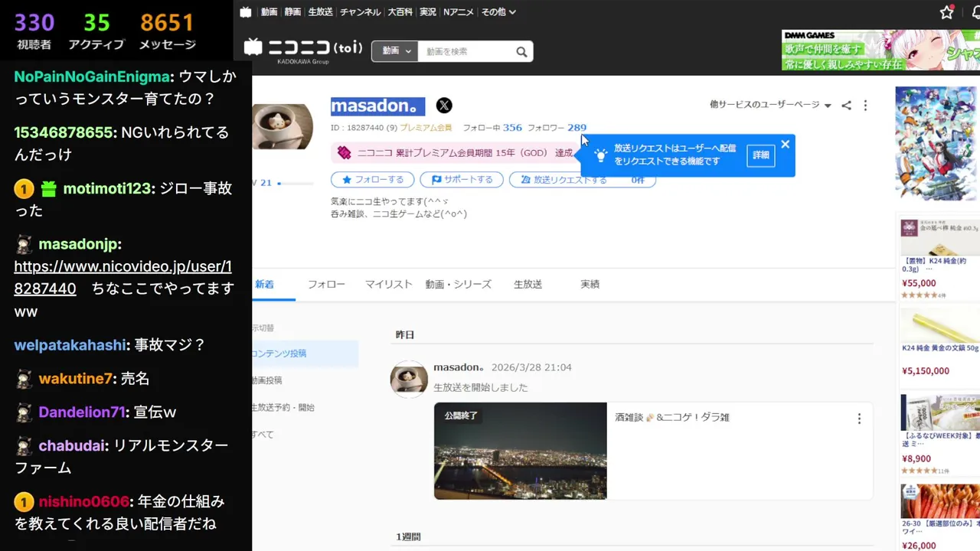Click Dandelion71 avatar icon in chat

tap(24, 412)
